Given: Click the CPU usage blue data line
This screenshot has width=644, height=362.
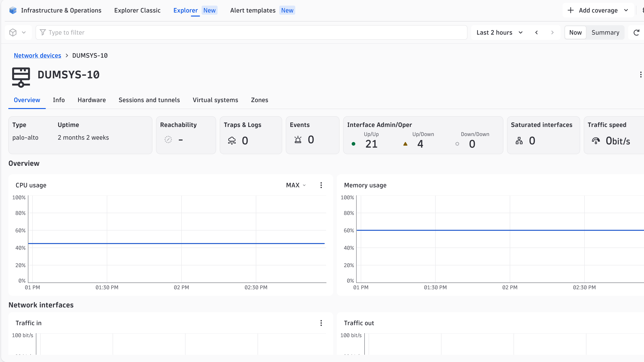Looking at the screenshot, I should [176, 243].
